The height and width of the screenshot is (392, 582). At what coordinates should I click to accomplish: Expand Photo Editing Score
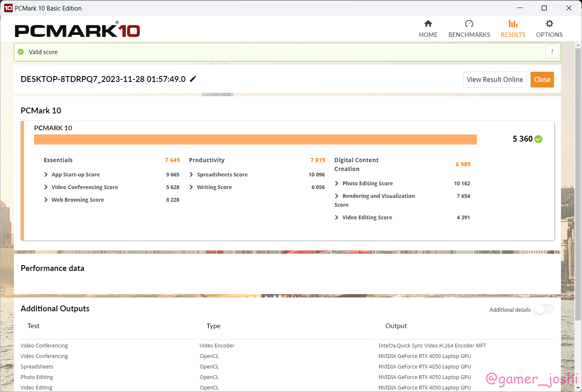336,184
